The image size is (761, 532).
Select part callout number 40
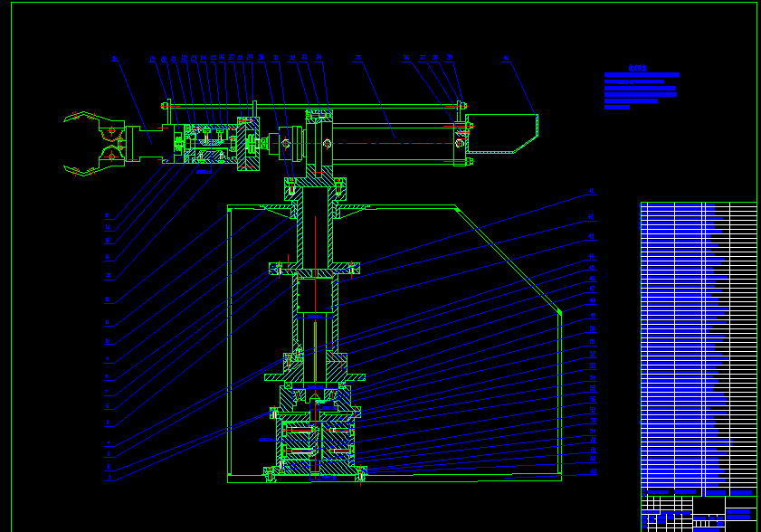tap(506, 58)
